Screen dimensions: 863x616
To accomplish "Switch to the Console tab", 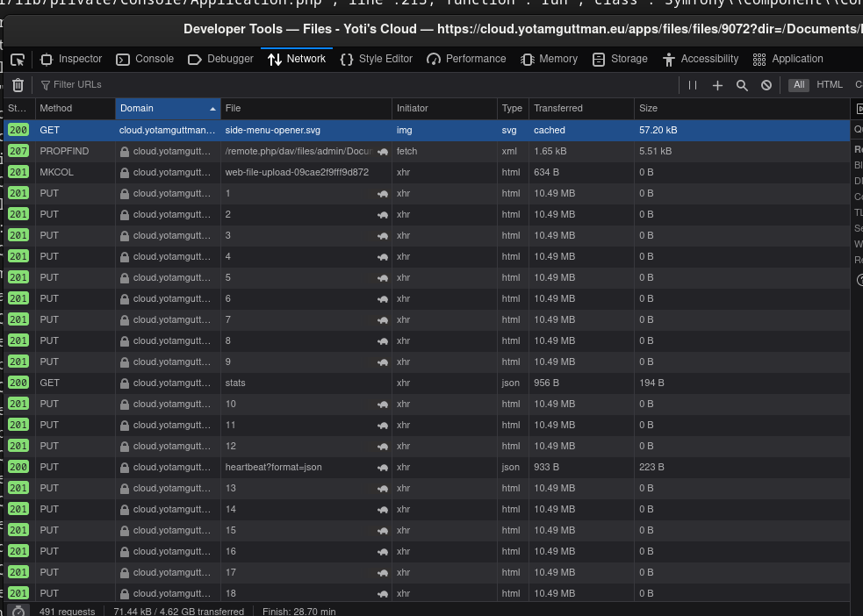I will (145, 59).
